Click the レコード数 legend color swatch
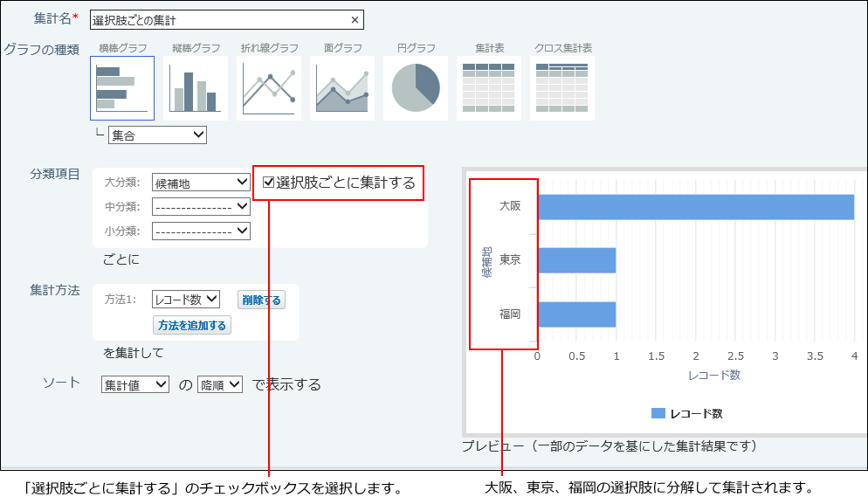Image resolution: width=868 pixels, height=504 pixels. pos(658,413)
